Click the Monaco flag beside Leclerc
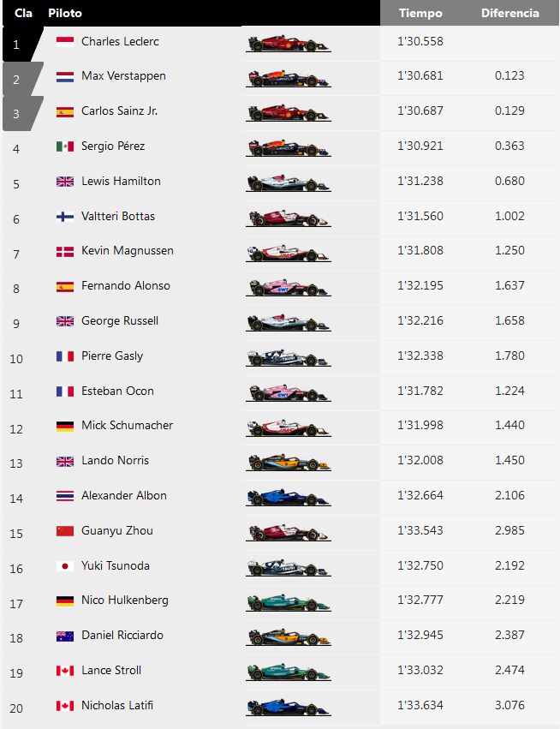This screenshot has height=729, width=560. (x=65, y=42)
